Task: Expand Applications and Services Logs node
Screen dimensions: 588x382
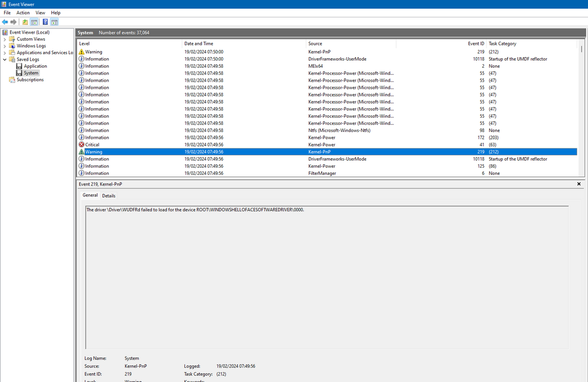Action: (5, 52)
